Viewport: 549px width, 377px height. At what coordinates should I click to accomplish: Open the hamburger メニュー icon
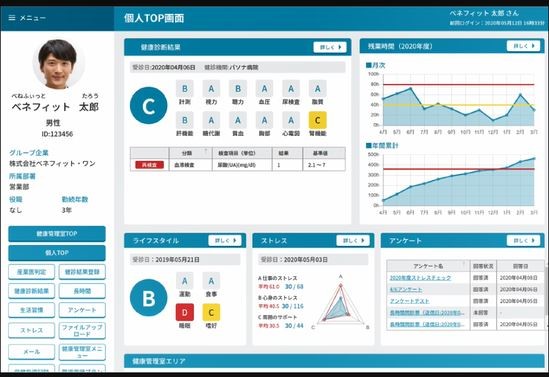point(12,18)
